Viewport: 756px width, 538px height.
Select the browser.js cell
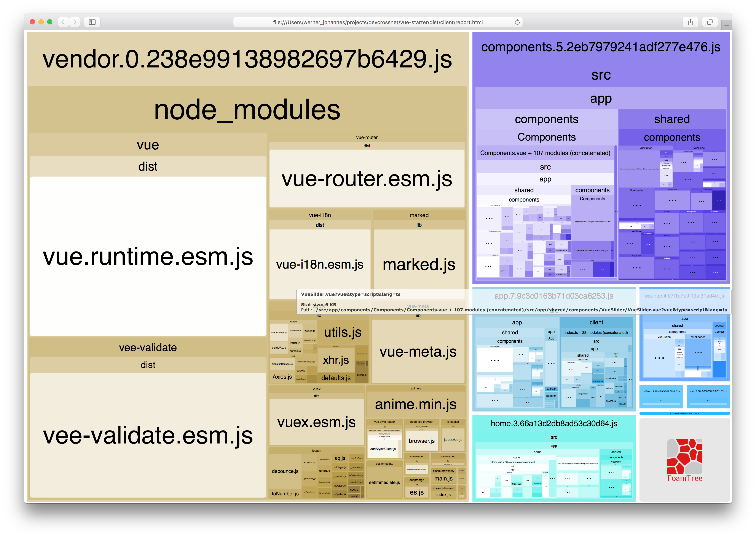click(421, 441)
